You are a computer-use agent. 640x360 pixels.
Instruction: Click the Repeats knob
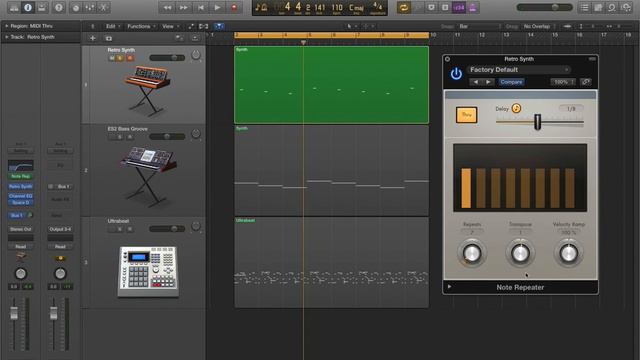tap(471, 253)
